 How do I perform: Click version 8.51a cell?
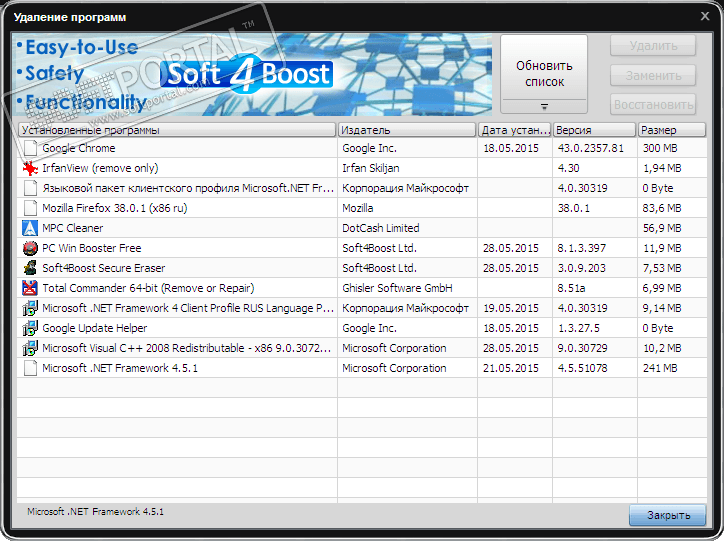[571, 288]
